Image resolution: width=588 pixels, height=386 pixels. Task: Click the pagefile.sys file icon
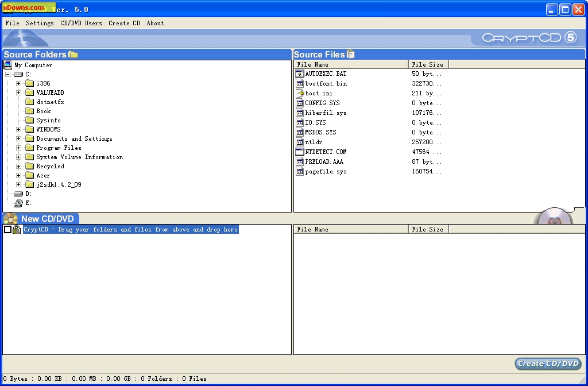point(300,171)
